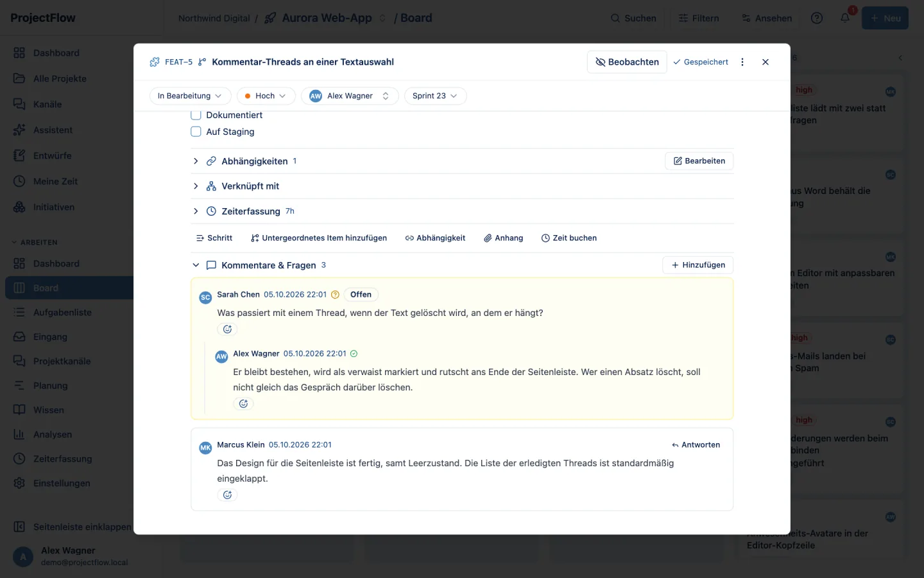Add emoji reaction to Sarah Chen's comment
The image size is (924, 578).
pos(227,329)
